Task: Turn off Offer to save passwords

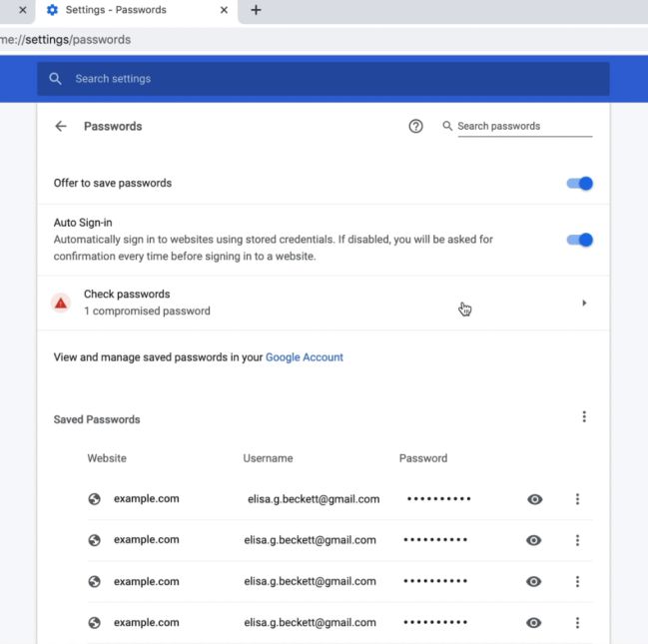Action: coord(579,183)
